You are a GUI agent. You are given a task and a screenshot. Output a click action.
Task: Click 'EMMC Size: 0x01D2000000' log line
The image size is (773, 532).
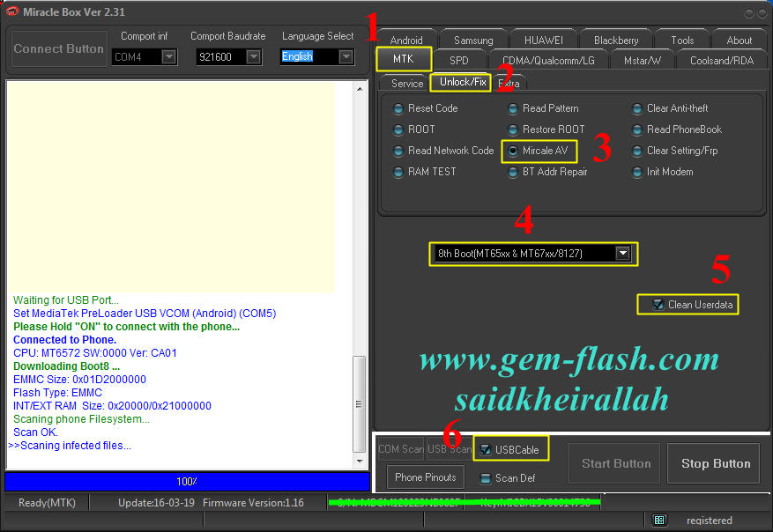(79, 380)
